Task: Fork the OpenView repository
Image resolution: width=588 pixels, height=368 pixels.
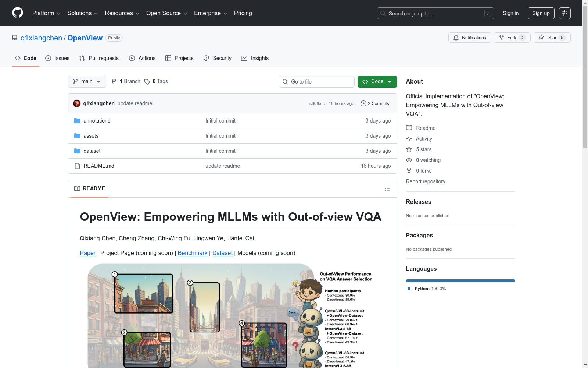Action: pyautogui.click(x=512, y=38)
